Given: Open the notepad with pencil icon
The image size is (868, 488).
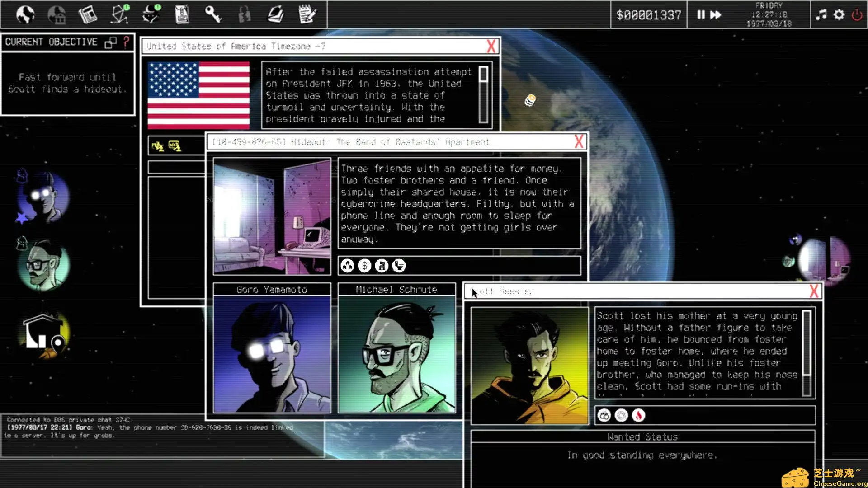Looking at the screenshot, I should click(x=307, y=15).
